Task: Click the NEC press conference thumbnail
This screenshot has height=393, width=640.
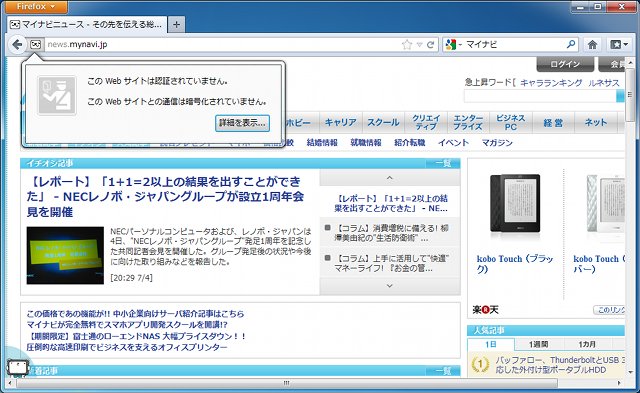Action: click(65, 255)
